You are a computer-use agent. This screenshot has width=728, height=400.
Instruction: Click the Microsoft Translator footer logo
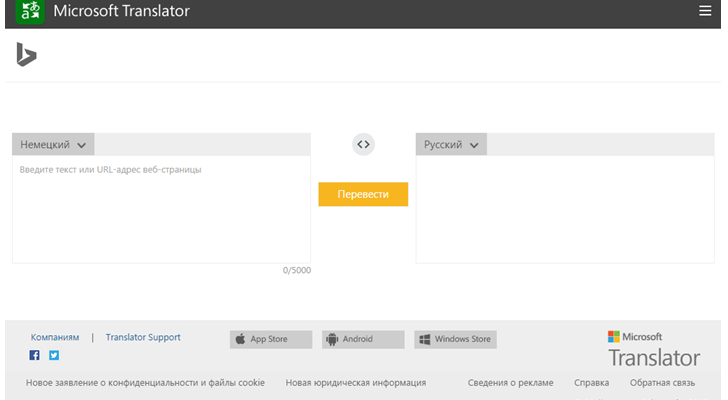654,348
